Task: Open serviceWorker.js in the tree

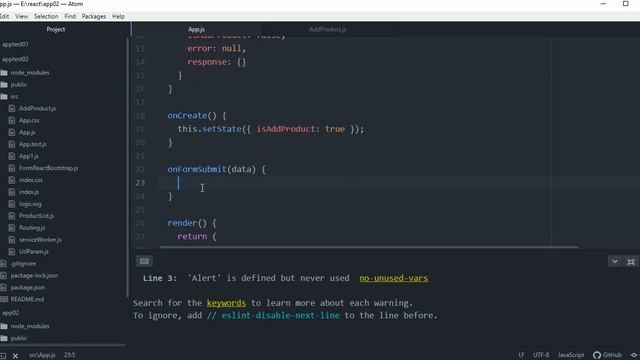Action: click(x=40, y=240)
